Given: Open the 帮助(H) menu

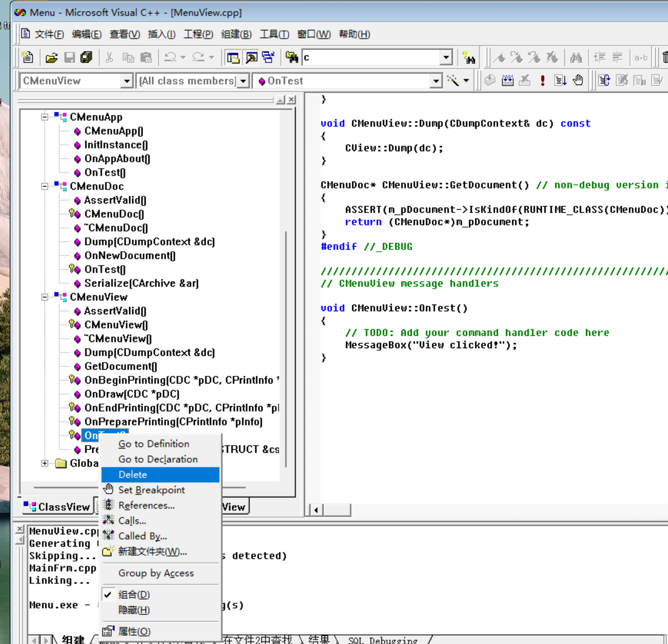Looking at the screenshot, I should tap(354, 34).
